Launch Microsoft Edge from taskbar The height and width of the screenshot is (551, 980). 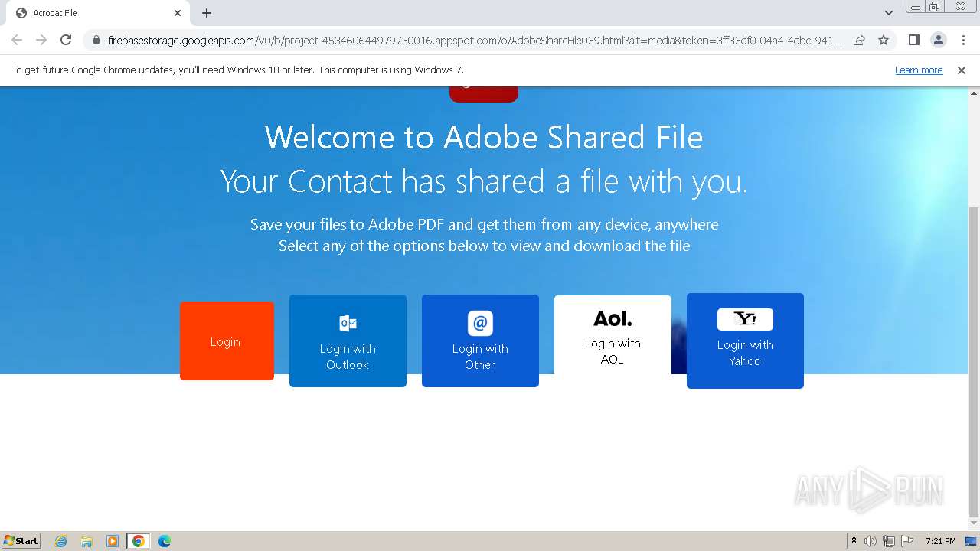(x=165, y=541)
